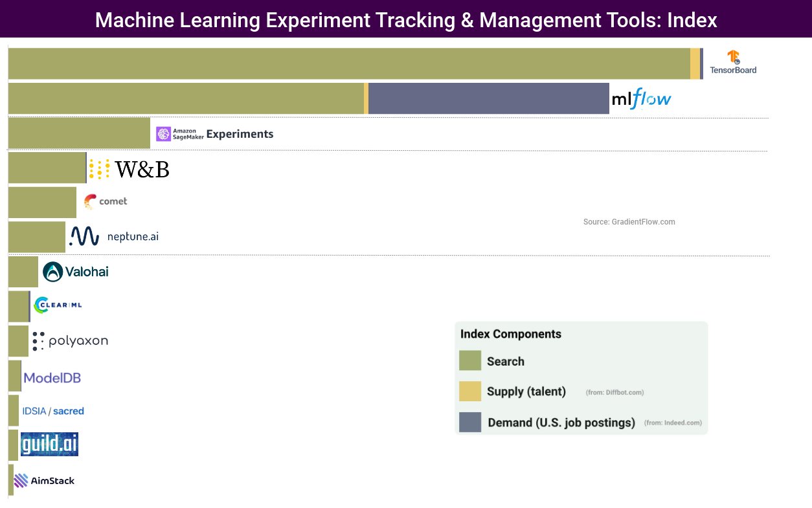Viewport: 812px width, 508px height.
Task: Click the SageMaker Experiments Search bar
Action: (x=79, y=133)
